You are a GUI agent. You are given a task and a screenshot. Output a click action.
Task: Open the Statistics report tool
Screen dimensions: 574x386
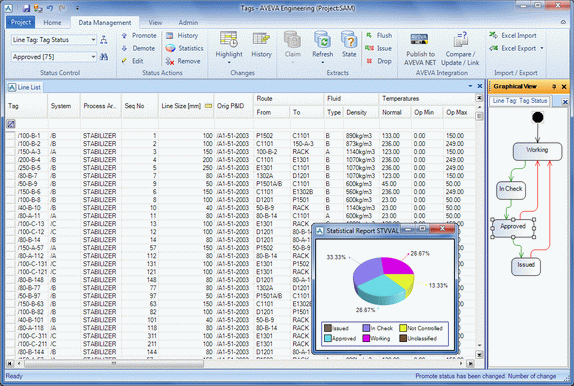point(184,48)
